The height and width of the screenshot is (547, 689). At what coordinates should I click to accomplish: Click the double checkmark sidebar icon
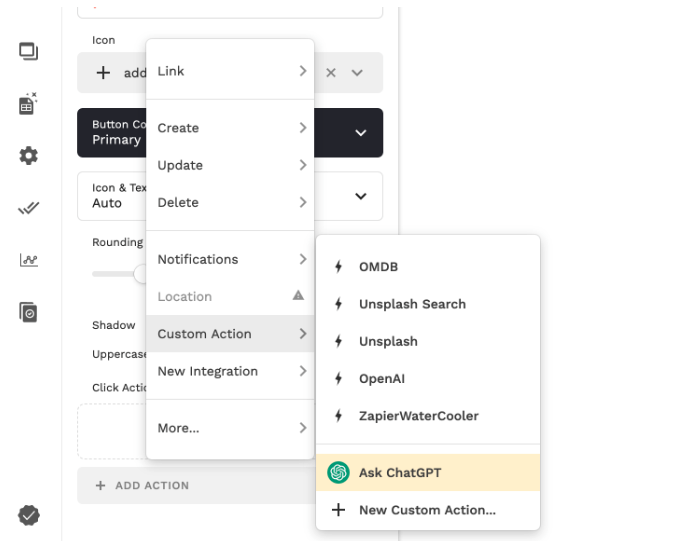28,208
